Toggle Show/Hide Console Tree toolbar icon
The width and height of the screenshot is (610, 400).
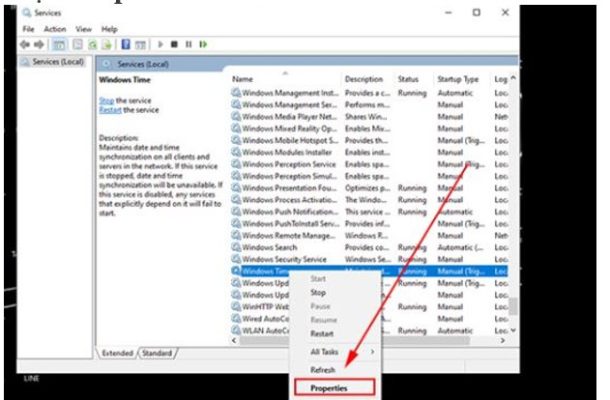point(59,45)
